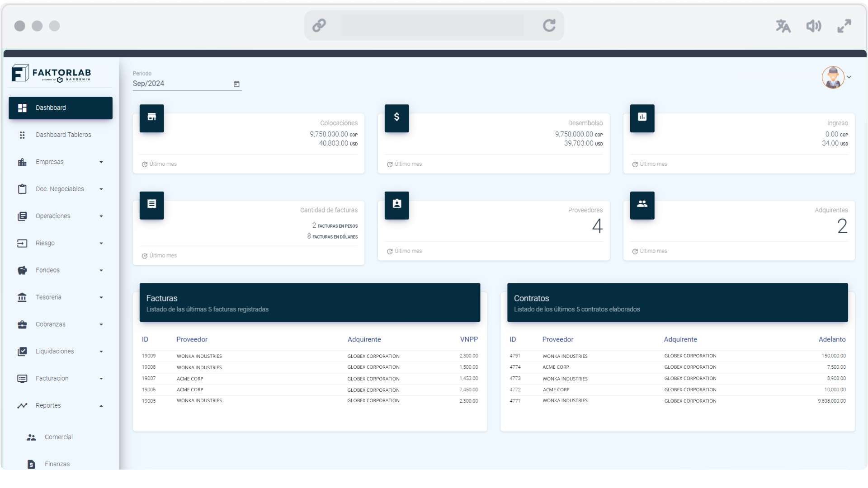Click the Operaciones library icon

click(x=22, y=216)
